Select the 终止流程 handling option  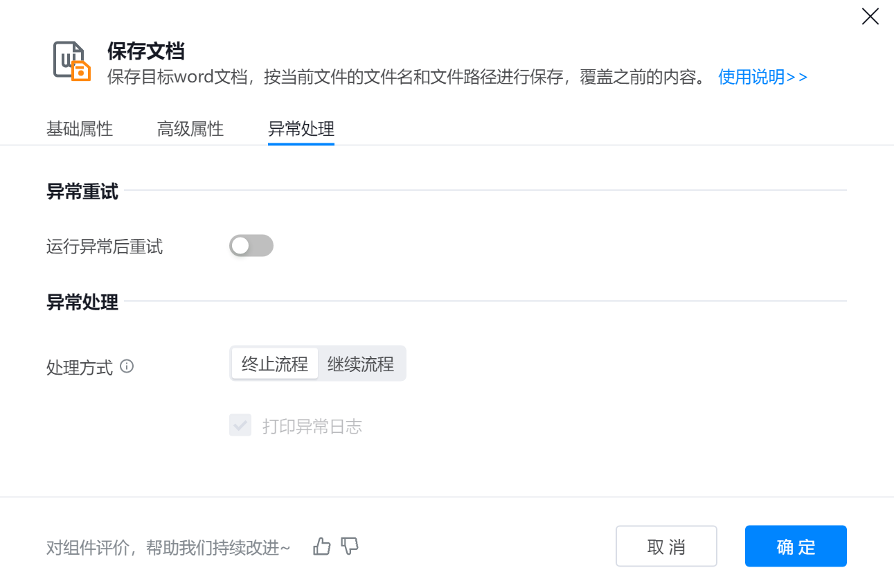[274, 364]
